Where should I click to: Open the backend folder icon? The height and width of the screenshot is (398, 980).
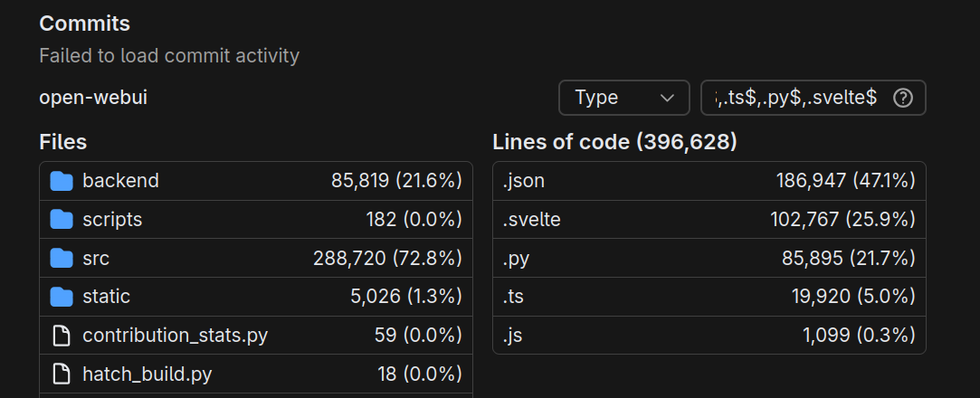(62, 181)
